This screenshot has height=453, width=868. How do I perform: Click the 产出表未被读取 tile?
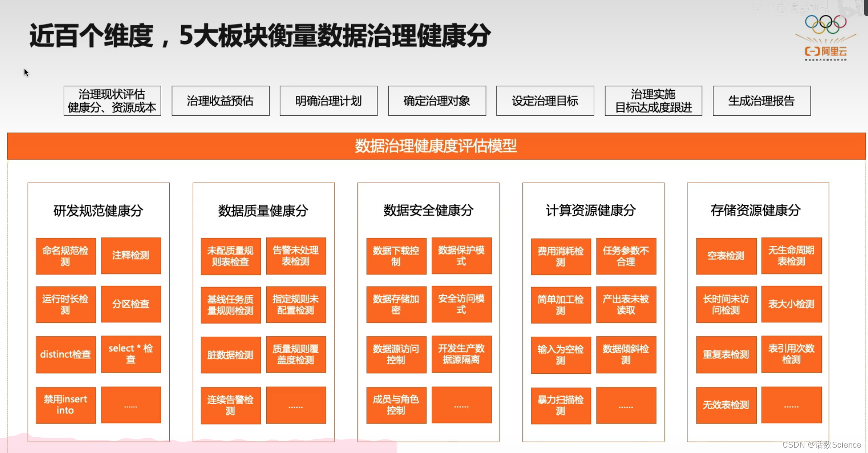tap(626, 305)
